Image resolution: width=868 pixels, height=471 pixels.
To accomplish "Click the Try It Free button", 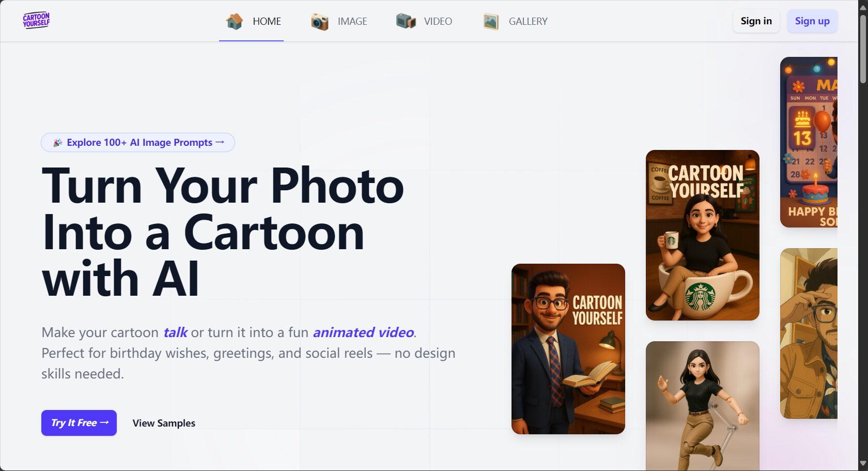I will point(79,423).
